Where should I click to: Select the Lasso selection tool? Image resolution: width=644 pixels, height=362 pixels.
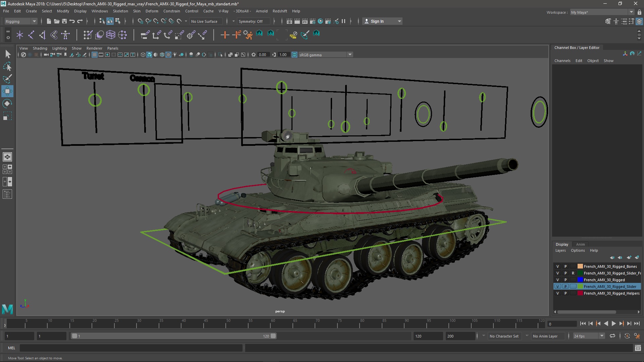[7, 67]
